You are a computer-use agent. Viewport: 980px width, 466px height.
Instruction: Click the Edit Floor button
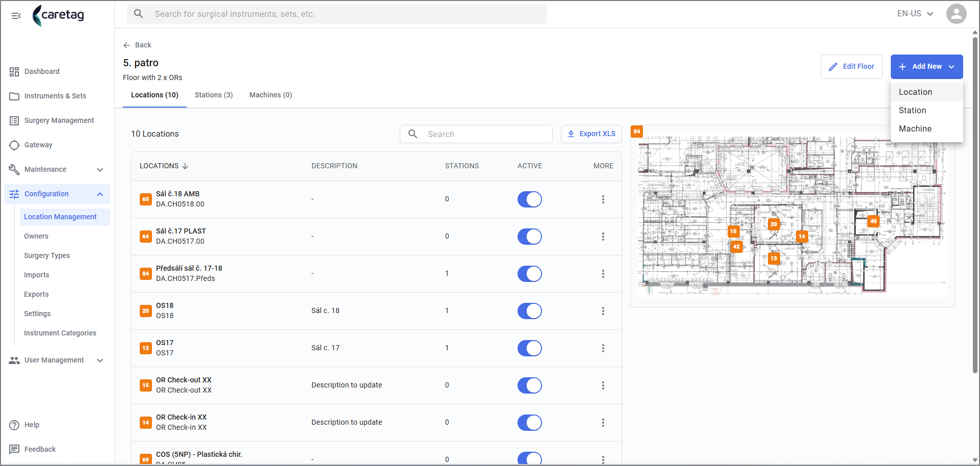(851, 67)
